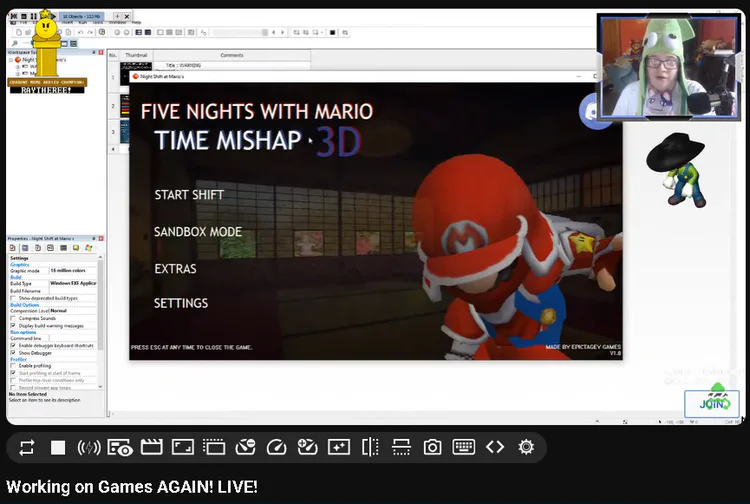Click the stop square in the bottom toolbar
The image size is (750, 504).
point(58,448)
